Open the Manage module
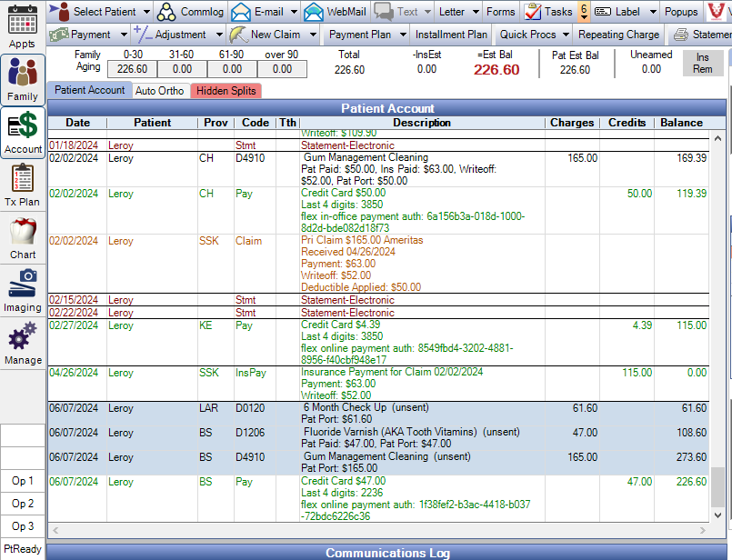 23,344
